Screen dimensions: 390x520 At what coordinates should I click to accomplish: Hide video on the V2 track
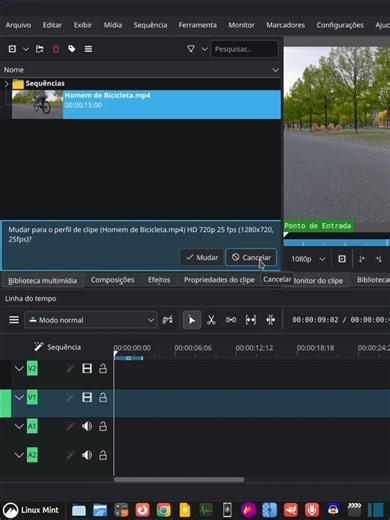click(x=87, y=368)
